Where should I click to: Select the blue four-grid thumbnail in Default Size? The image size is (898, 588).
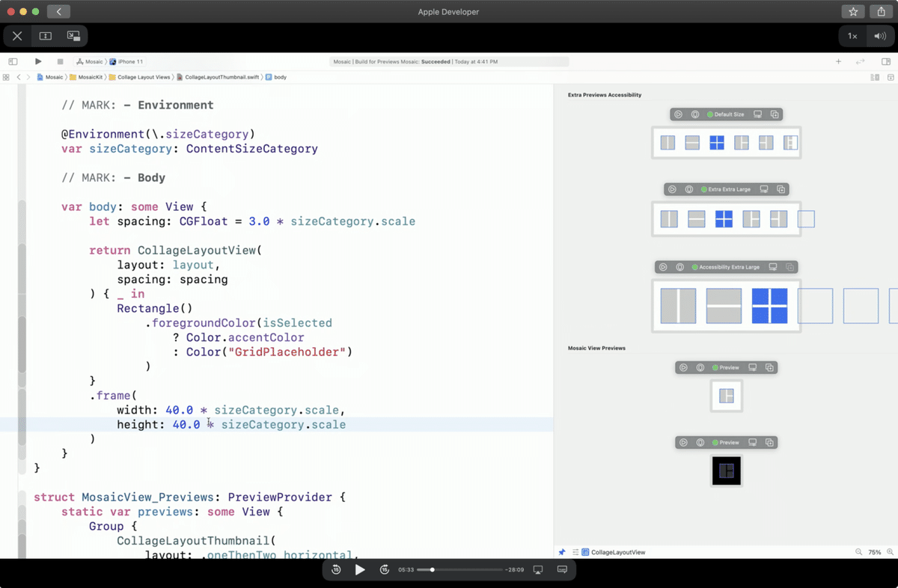coord(717,142)
